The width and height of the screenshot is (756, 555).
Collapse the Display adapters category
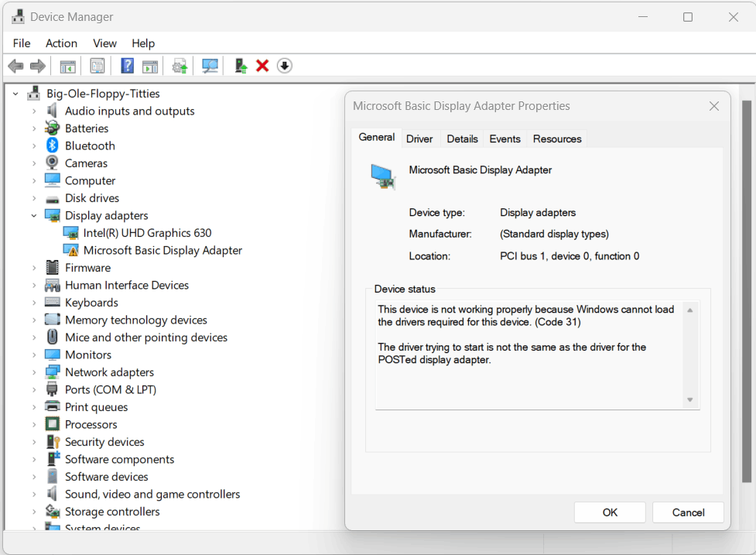(34, 215)
